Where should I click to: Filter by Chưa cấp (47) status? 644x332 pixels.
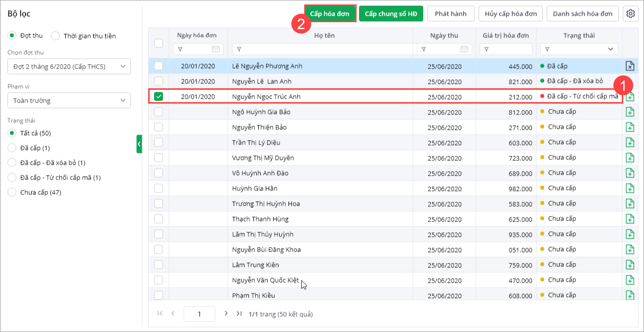pos(12,192)
